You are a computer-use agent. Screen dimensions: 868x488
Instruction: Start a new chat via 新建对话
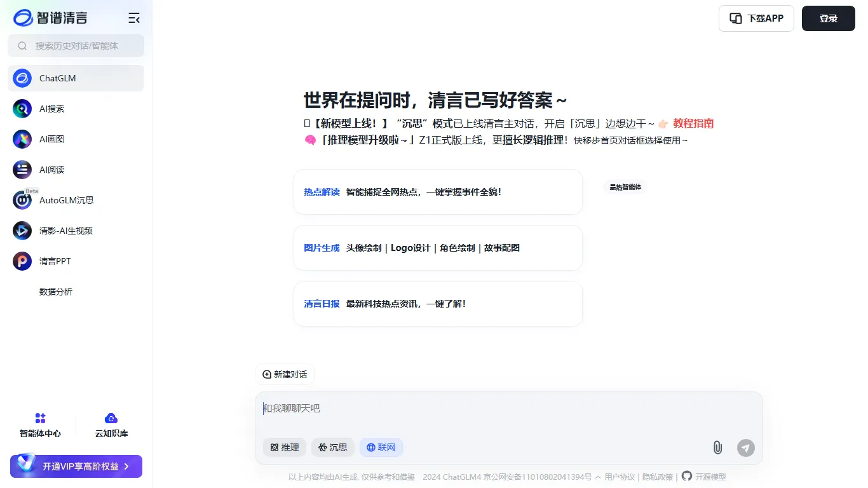284,374
